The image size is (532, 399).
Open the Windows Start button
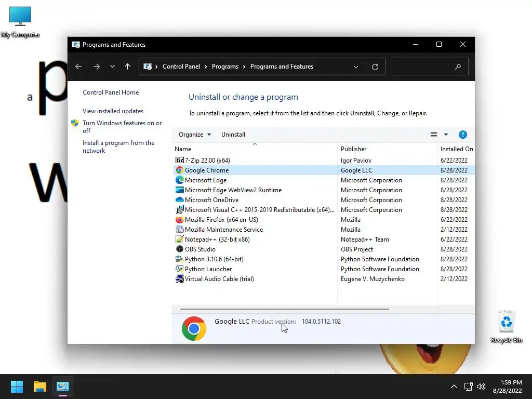(17, 387)
